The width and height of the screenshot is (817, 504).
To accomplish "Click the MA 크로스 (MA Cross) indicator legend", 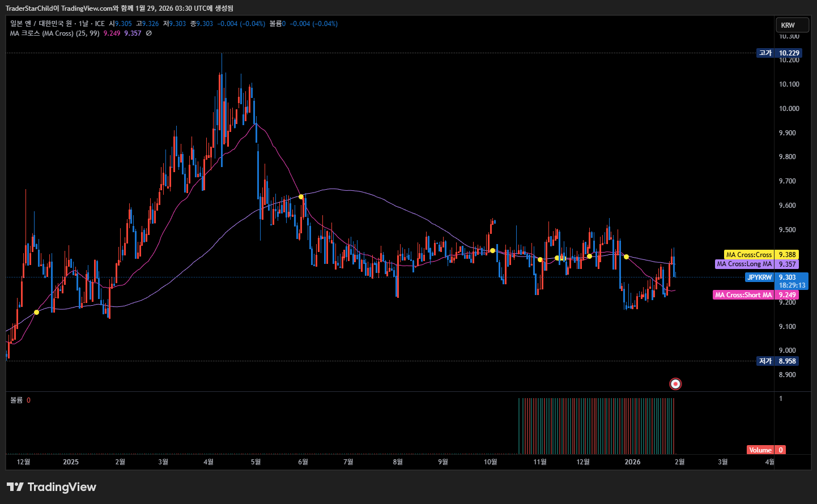I will pos(54,33).
